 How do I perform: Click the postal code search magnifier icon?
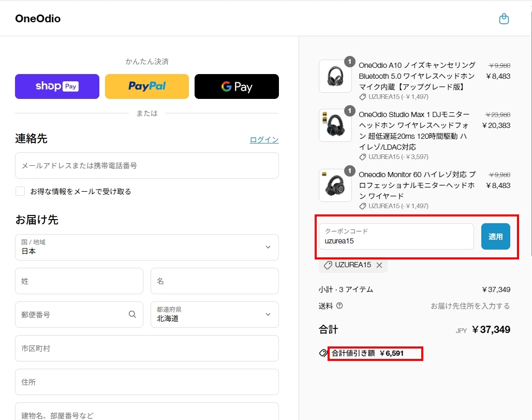tap(132, 314)
